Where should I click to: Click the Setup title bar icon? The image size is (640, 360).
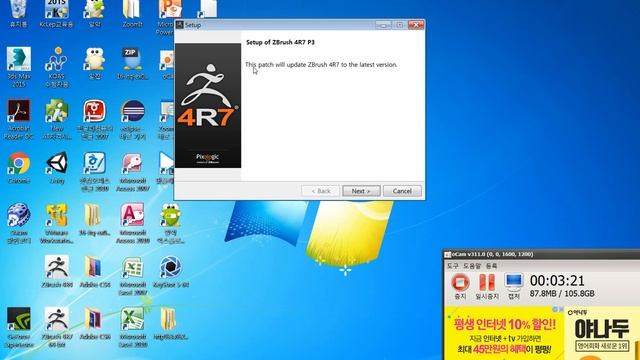point(180,25)
